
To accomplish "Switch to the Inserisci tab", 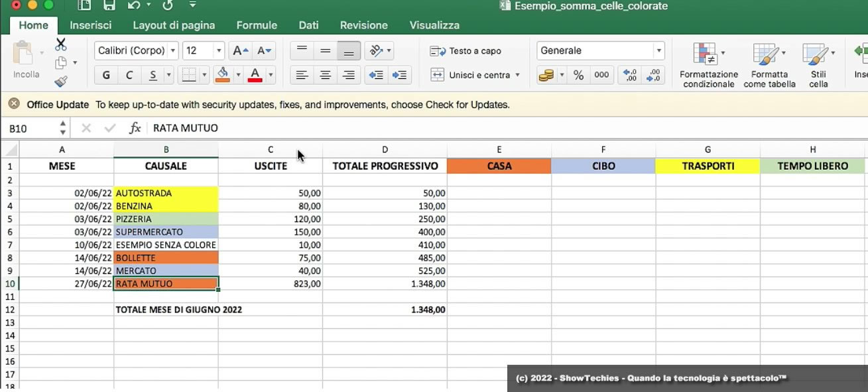I will click(91, 25).
